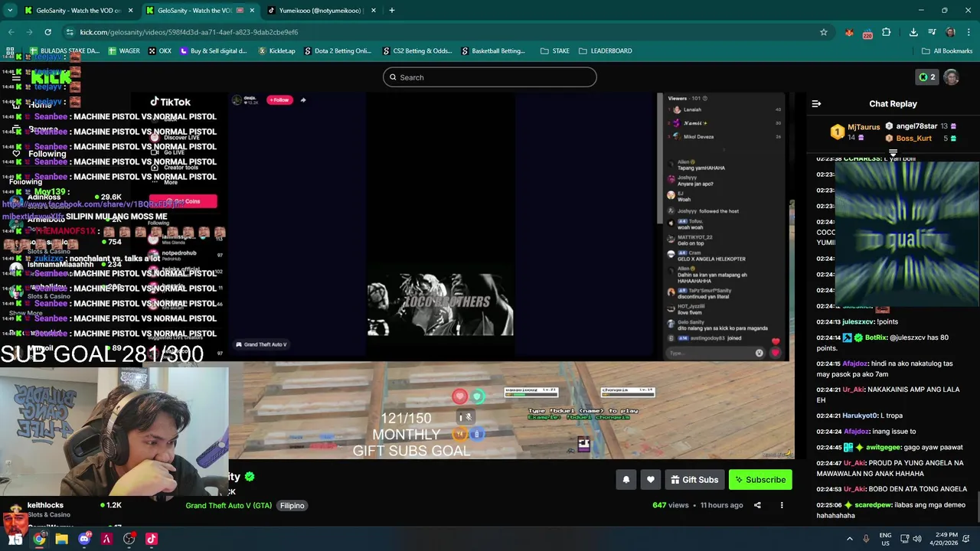Open the Basketball Betting bookmark

[492, 51]
